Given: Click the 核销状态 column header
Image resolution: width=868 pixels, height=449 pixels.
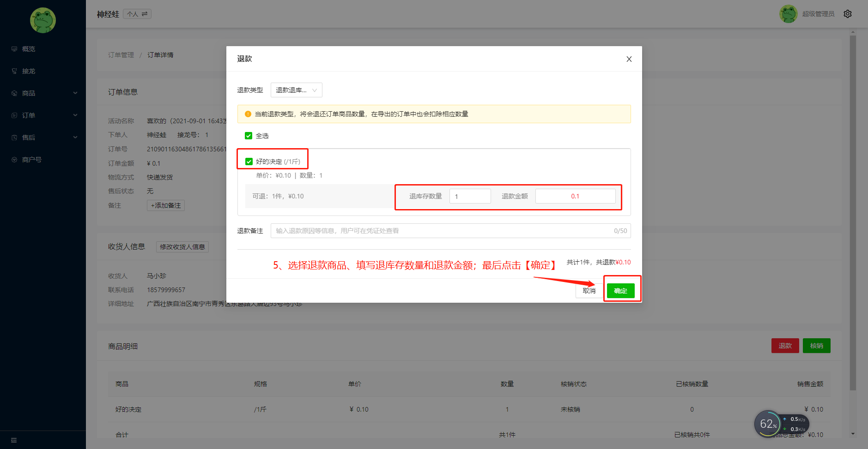Looking at the screenshot, I should click(574, 384).
